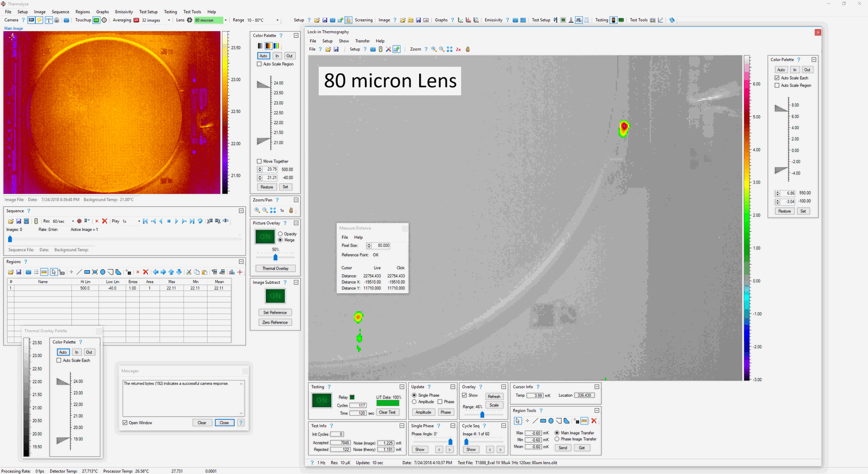Expand the Averaging 32 images dropdown
This screenshot has width=868, height=474.
point(169,20)
